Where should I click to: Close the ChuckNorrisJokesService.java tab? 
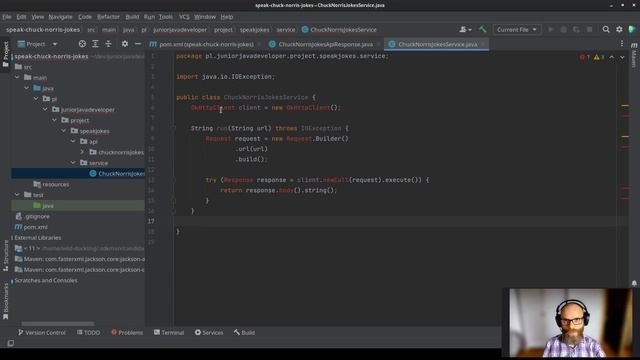[483, 44]
